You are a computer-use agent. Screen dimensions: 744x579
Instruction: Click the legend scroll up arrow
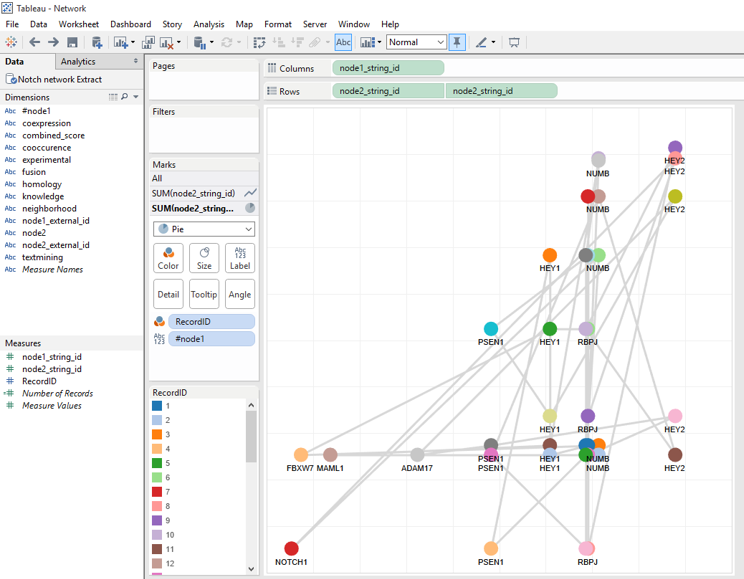click(251, 405)
